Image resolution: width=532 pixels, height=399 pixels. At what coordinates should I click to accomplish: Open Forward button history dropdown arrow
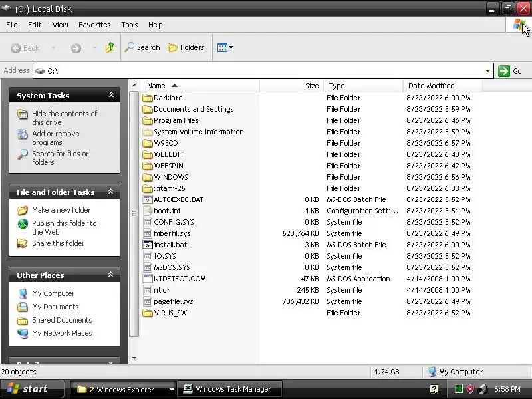tap(94, 48)
